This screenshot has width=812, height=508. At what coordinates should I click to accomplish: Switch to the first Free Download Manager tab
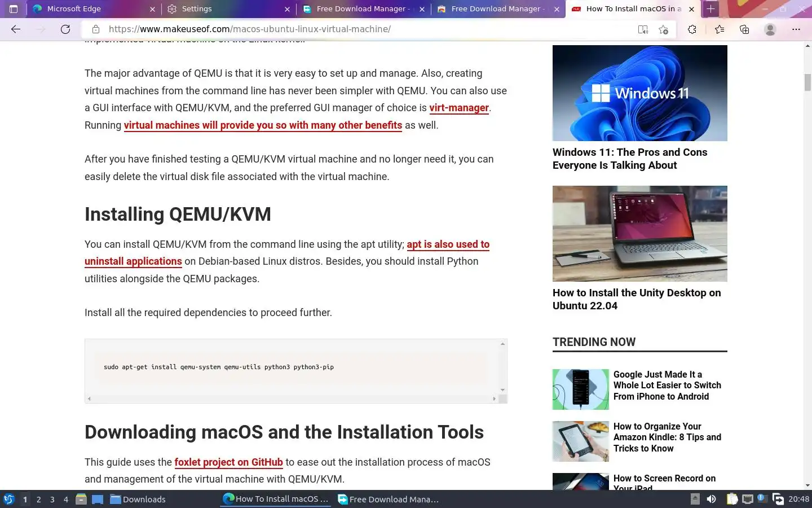(x=364, y=9)
